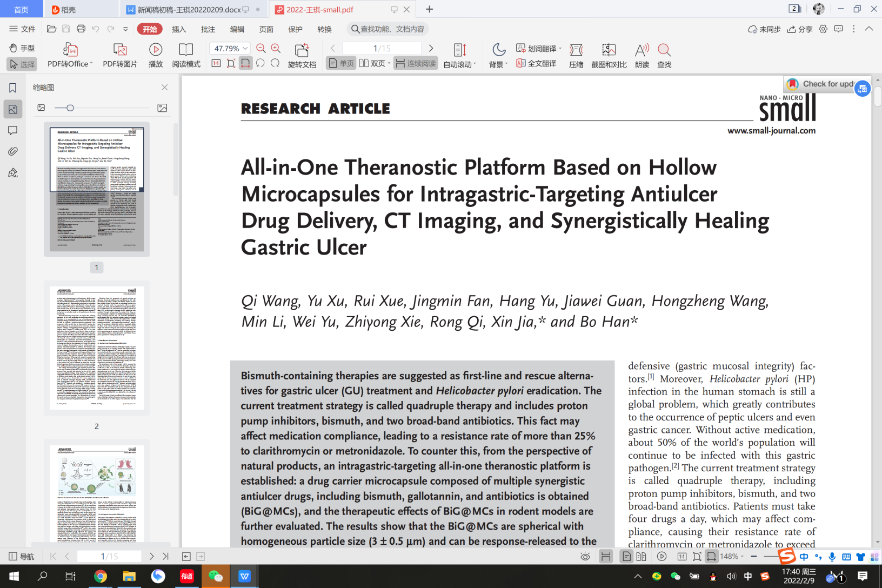Switch to the 编辑 ribbon tab
The image size is (882, 588).
237,29
